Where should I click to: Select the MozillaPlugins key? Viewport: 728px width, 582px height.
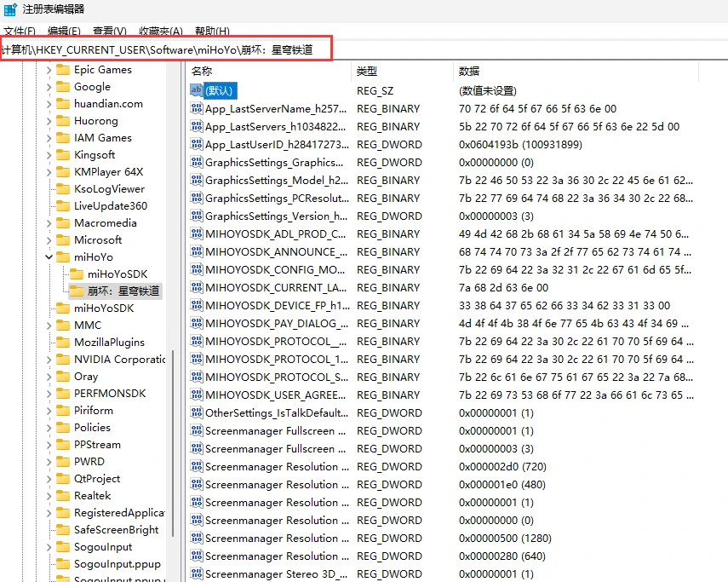[109, 343]
